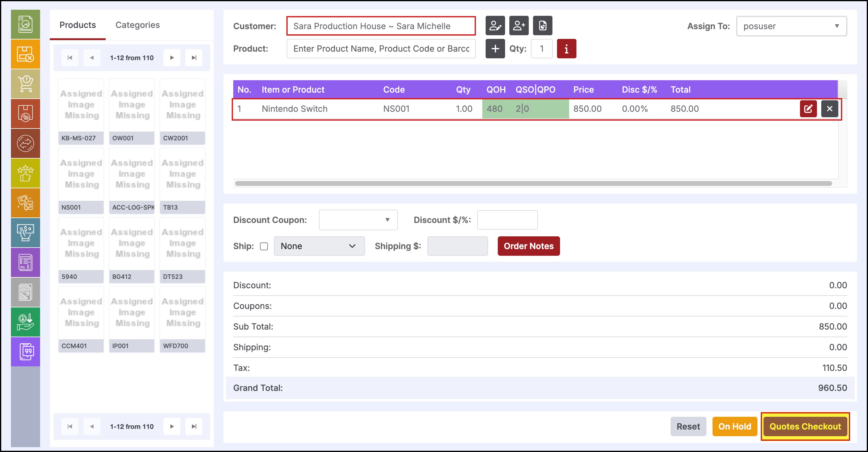Go to first page in top pager
The image size is (868, 452).
click(70, 58)
